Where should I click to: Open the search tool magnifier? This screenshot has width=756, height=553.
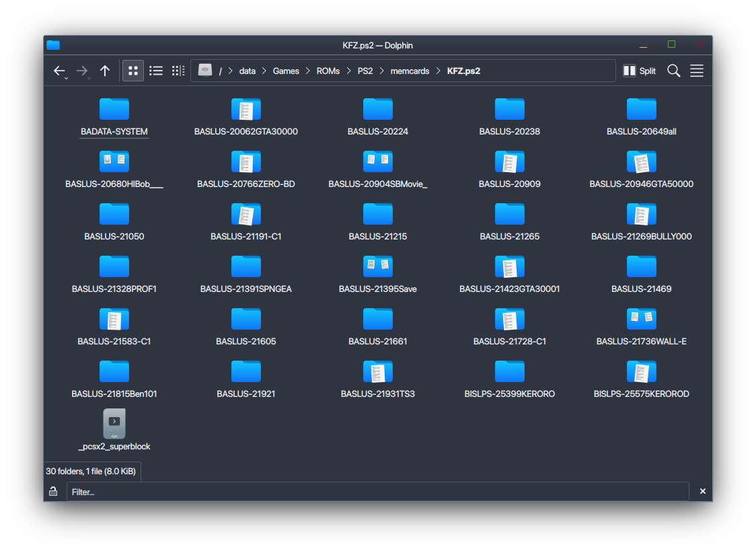pos(673,71)
